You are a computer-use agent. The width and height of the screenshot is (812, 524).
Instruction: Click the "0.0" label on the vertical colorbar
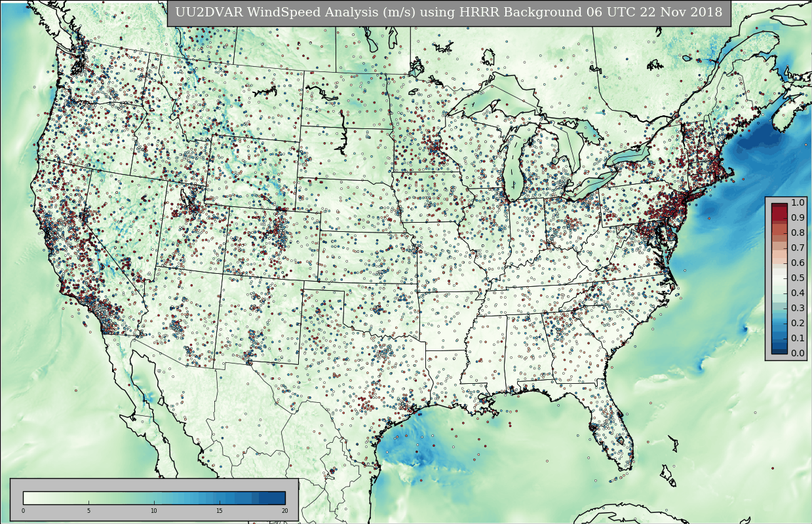[x=798, y=354]
